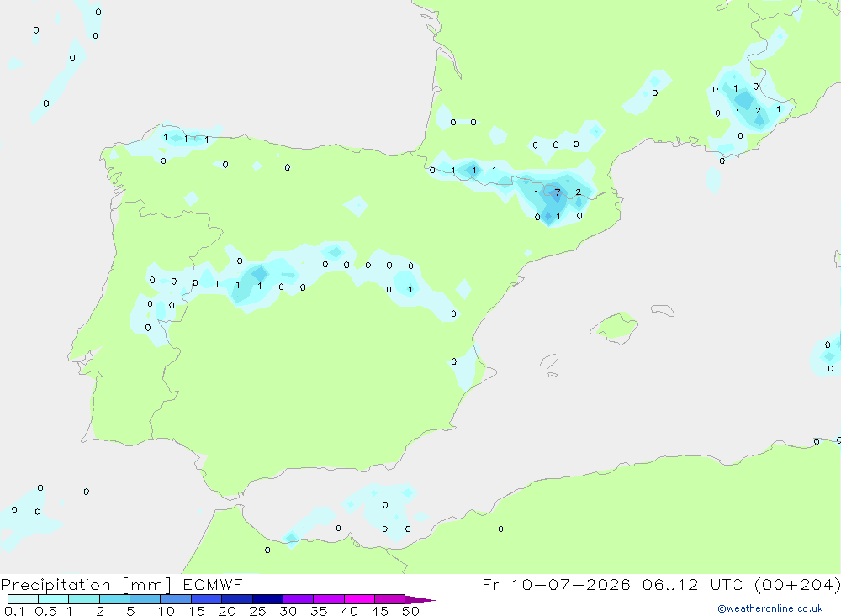
Task: Select the 2–5 mm legend color swatch
Action: (114, 599)
